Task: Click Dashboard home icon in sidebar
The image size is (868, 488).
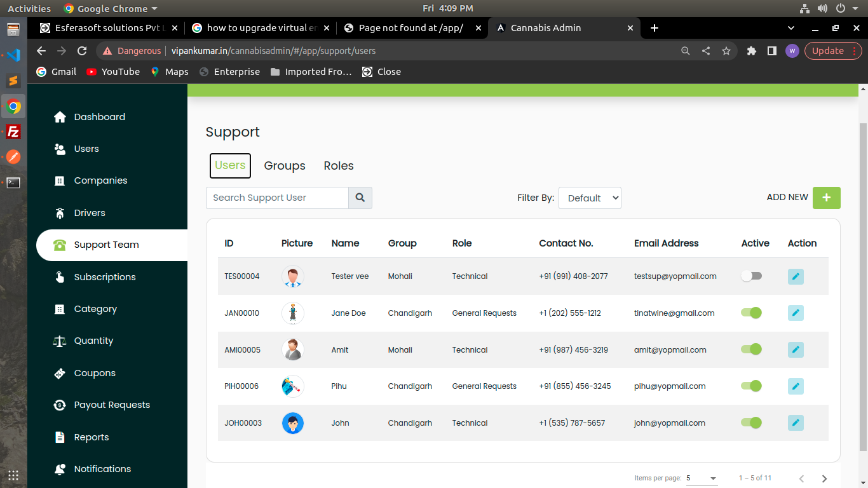Action: pyautogui.click(x=60, y=117)
